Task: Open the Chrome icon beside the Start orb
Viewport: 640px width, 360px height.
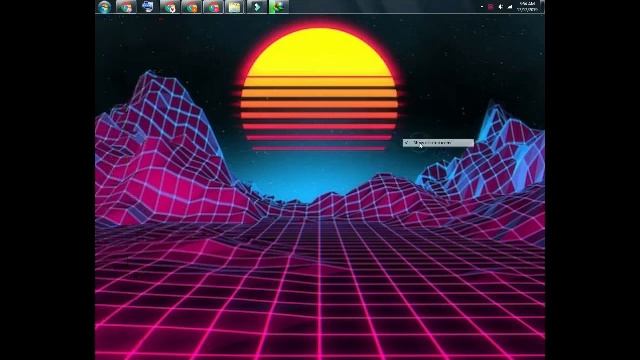Action: pyautogui.click(x=126, y=7)
